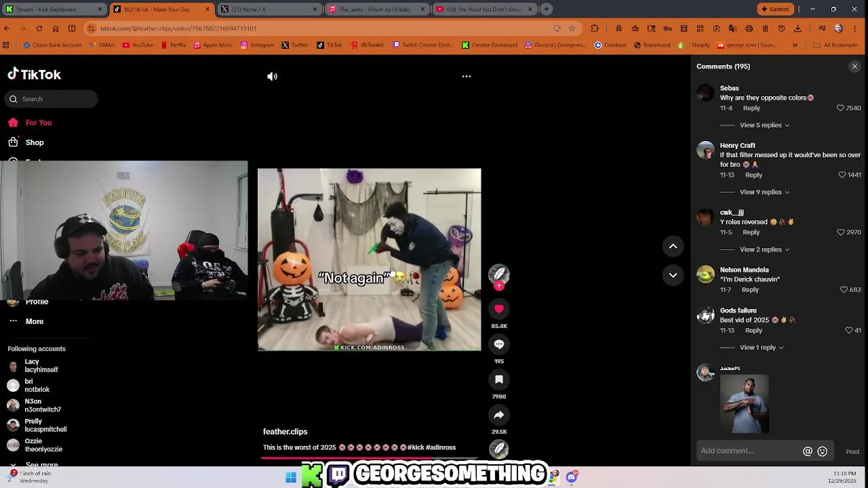The height and width of the screenshot is (488, 868).
Task: Open the emoji picker in the comment box
Action: click(x=822, y=451)
